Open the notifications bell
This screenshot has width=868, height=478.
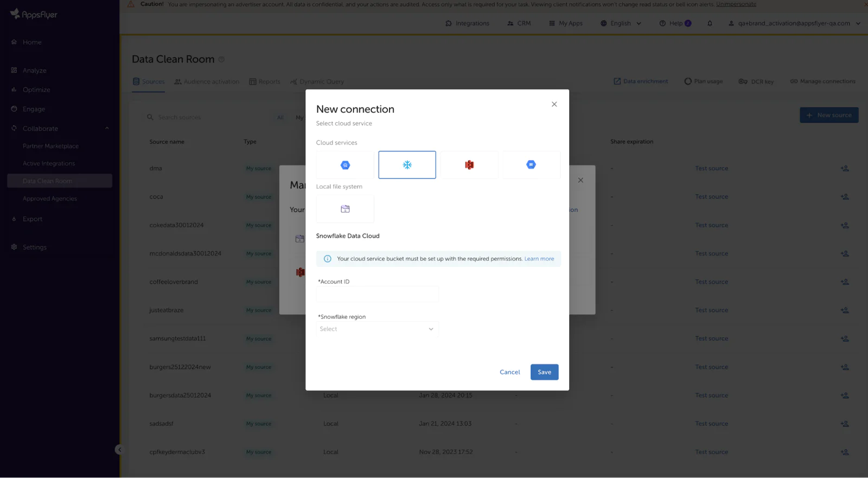(x=710, y=23)
